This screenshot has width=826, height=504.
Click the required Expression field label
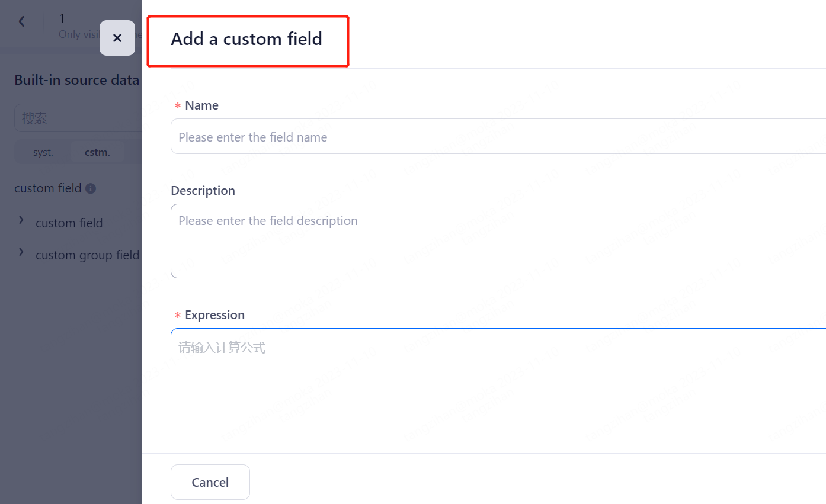214,315
